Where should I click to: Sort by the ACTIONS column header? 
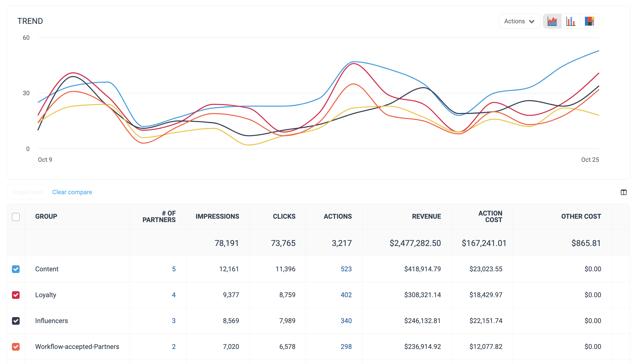tap(338, 216)
